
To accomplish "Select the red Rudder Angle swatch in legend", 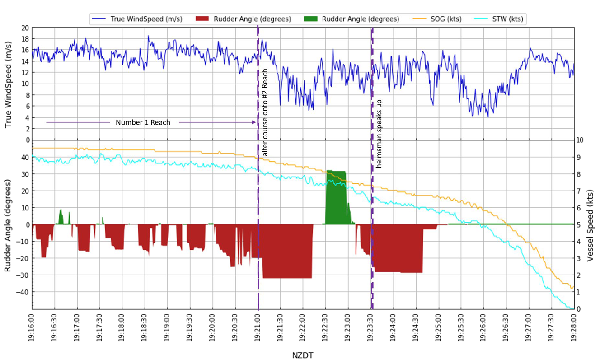I will pyautogui.click(x=202, y=19).
